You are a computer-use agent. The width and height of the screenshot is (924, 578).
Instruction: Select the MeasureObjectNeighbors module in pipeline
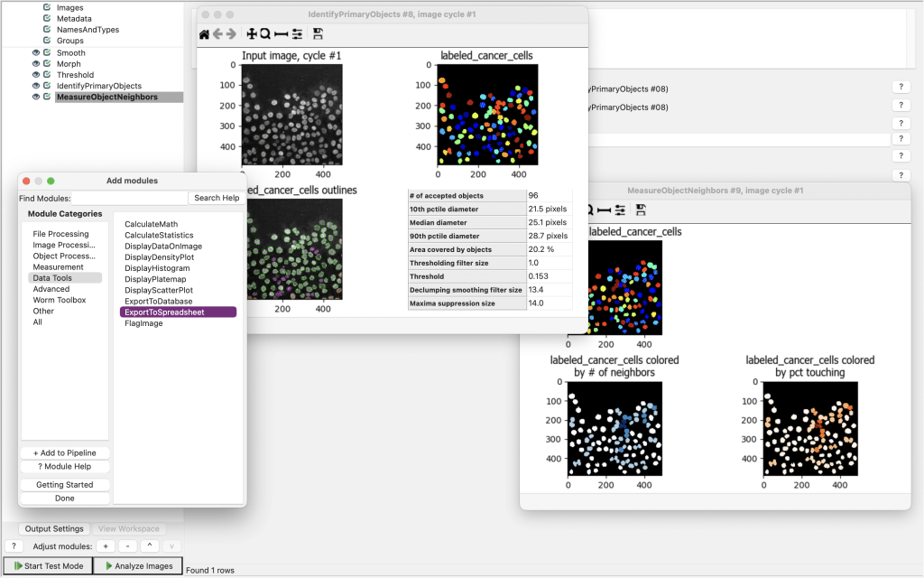106,97
